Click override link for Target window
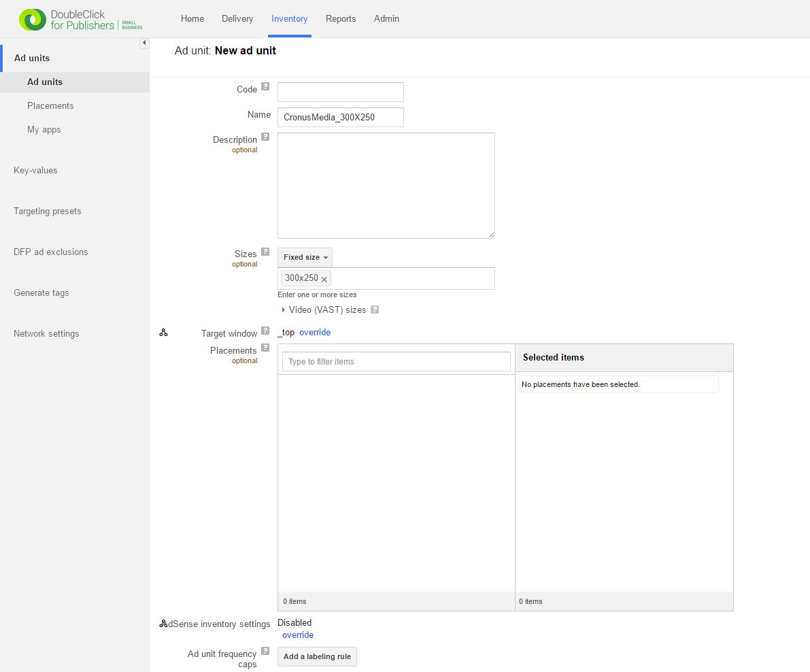 click(x=315, y=332)
